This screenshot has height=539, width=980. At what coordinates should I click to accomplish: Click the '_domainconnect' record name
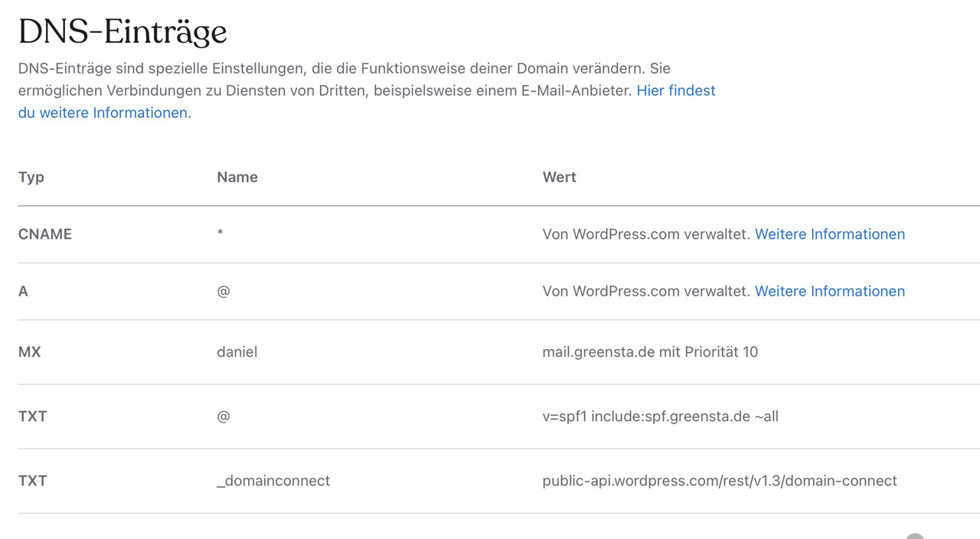273,481
